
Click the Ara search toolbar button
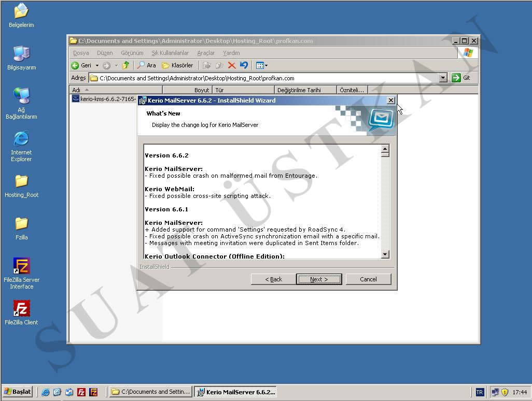pyautogui.click(x=147, y=65)
